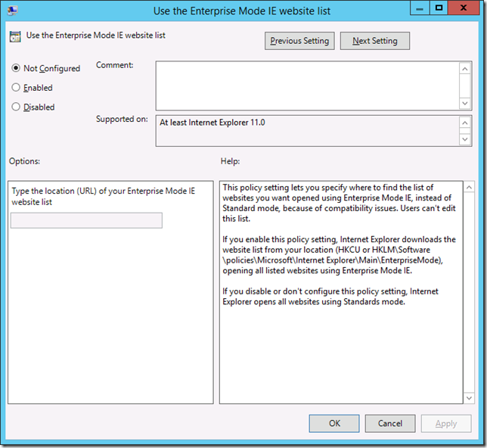487x448 pixels.
Task: Click the title bar system icon
Action: tap(12, 11)
